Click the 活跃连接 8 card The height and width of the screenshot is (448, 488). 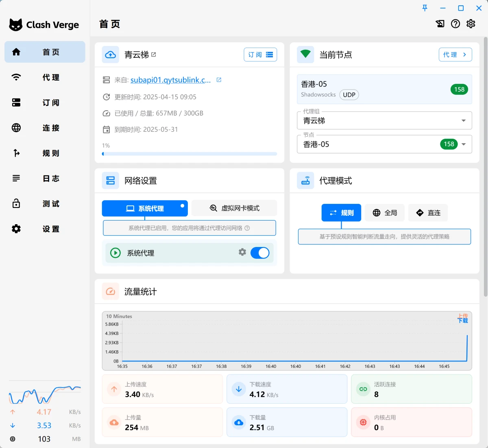(412, 389)
